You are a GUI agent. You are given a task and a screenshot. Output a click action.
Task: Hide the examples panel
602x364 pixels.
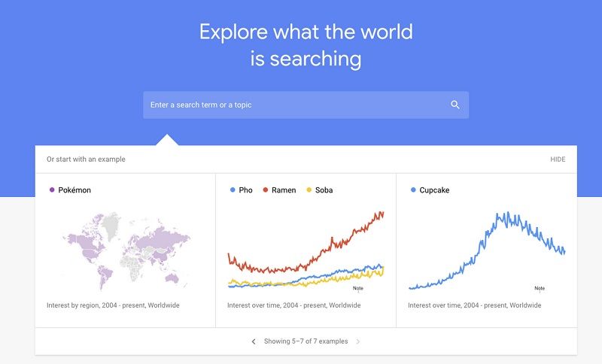click(x=558, y=159)
